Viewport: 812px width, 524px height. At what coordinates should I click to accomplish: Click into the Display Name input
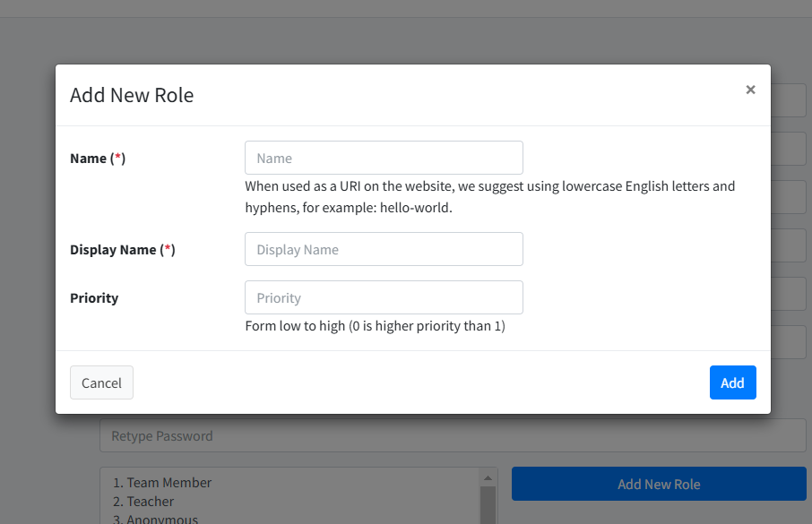(384, 249)
